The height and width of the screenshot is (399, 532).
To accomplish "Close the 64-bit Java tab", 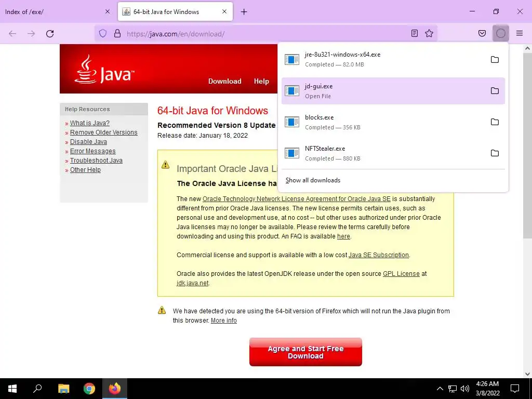I will click(224, 11).
